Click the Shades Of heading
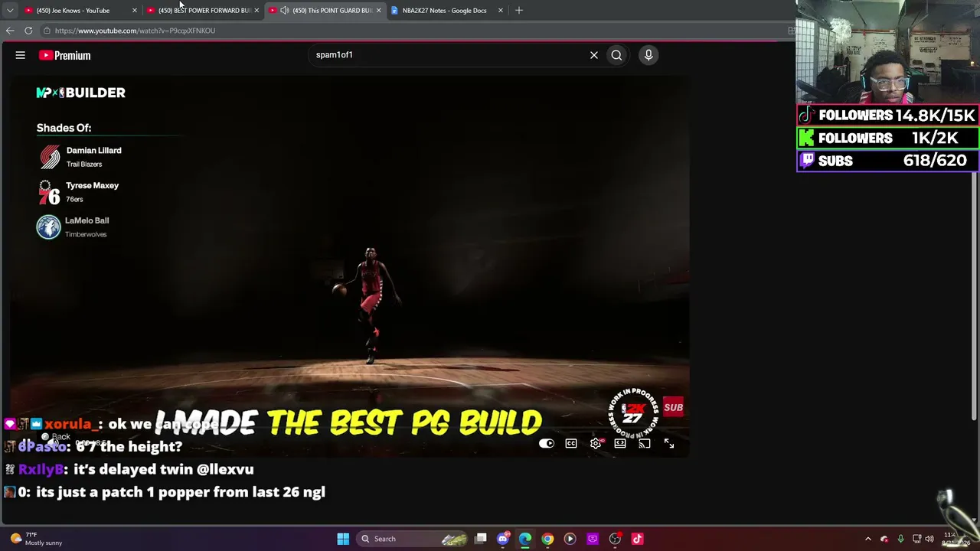This screenshot has height=551, width=980. [64, 128]
